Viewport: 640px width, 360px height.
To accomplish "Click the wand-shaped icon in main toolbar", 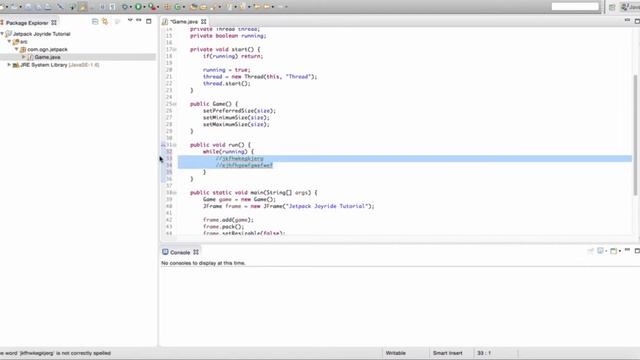I will point(60,7).
